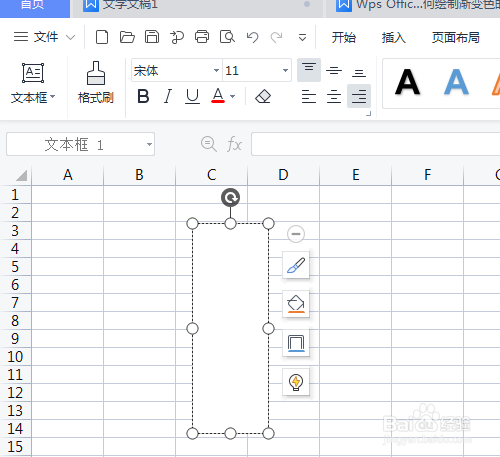Open the name box dropdown arrow
Screen dimensions: 500x457
point(149,144)
